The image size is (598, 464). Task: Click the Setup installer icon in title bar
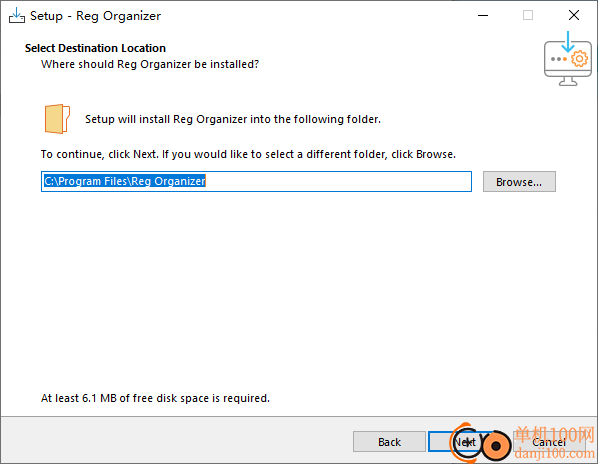point(17,16)
